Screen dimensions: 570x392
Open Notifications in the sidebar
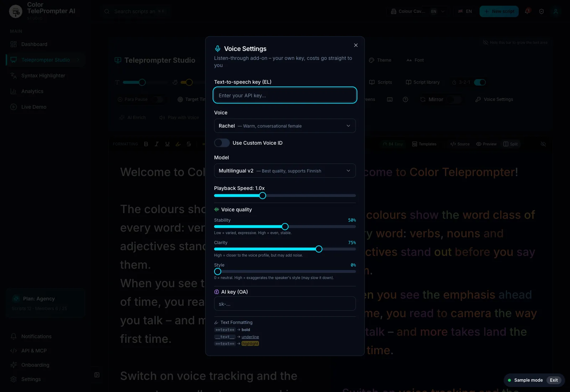(46, 336)
